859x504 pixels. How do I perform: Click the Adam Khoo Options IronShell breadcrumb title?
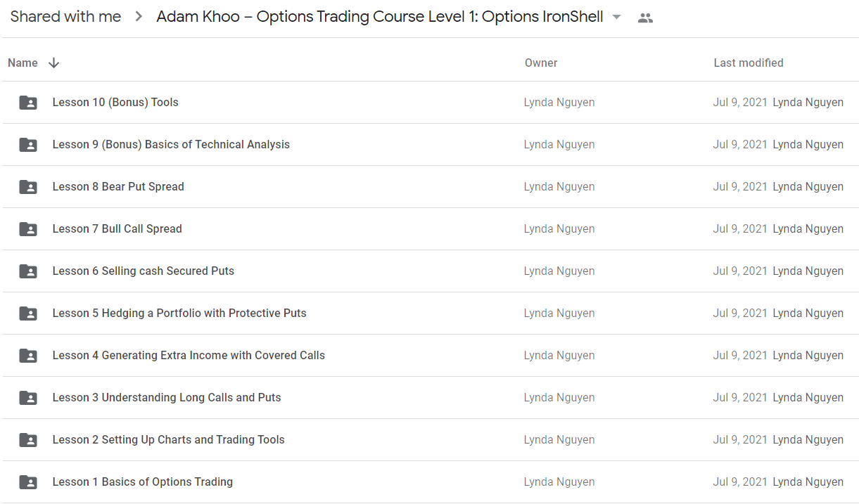tap(380, 17)
